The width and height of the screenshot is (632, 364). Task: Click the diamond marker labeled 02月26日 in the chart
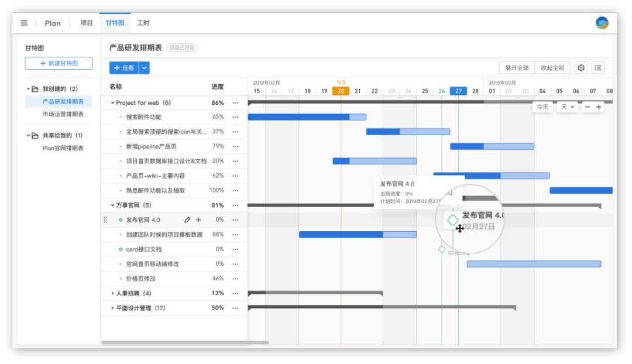[442, 248]
